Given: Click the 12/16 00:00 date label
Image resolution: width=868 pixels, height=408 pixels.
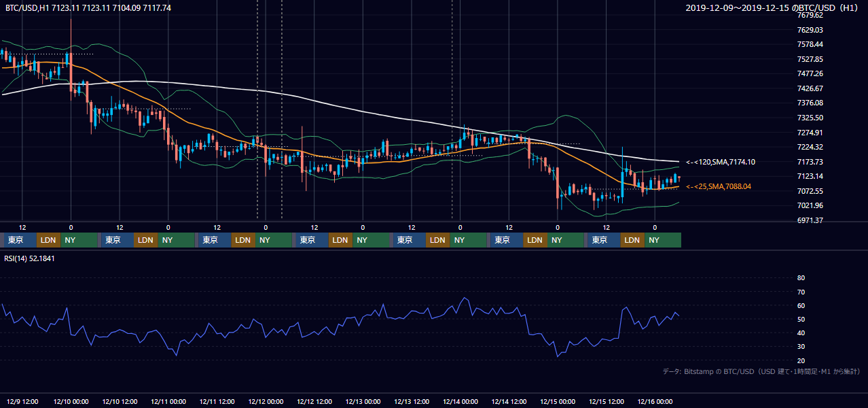Looking at the screenshot, I should click(655, 401).
